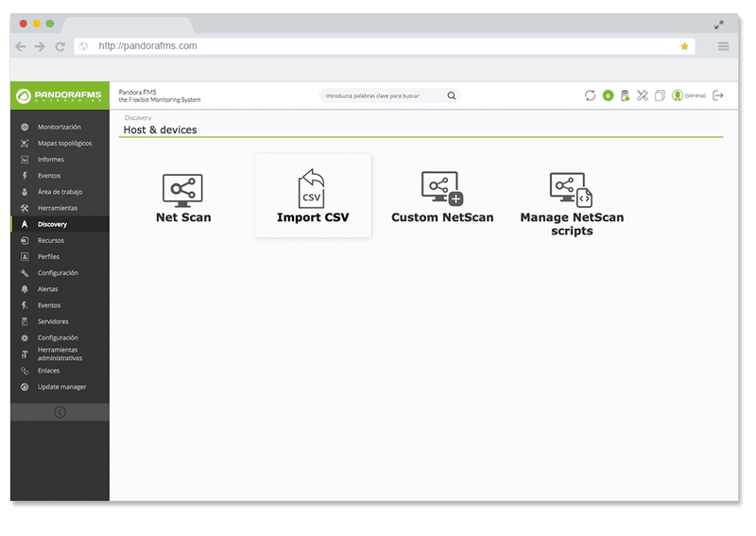The image size is (756, 536).
Task: Click the search magnifier icon
Action: click(x=452, y=95)
